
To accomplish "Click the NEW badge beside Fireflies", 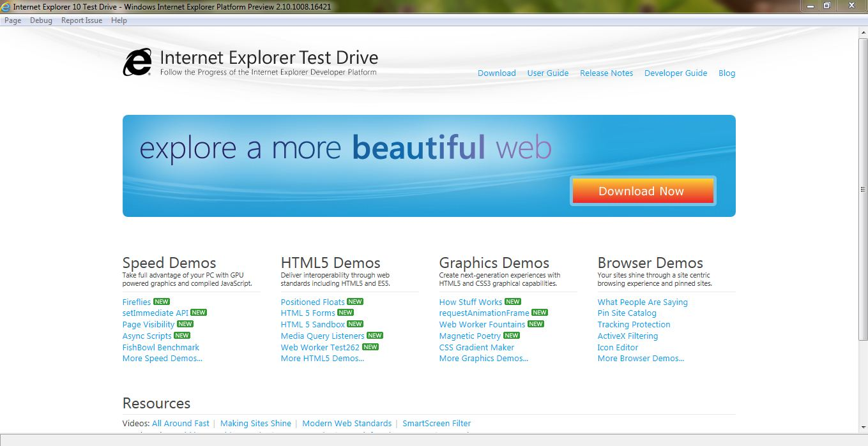I will pos(162,302).
